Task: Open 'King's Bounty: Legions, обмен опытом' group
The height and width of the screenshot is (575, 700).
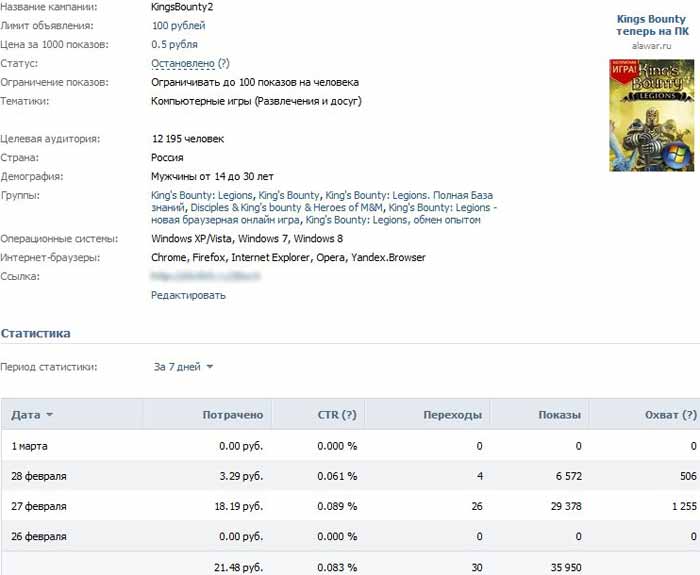Action: coord(393,220)
